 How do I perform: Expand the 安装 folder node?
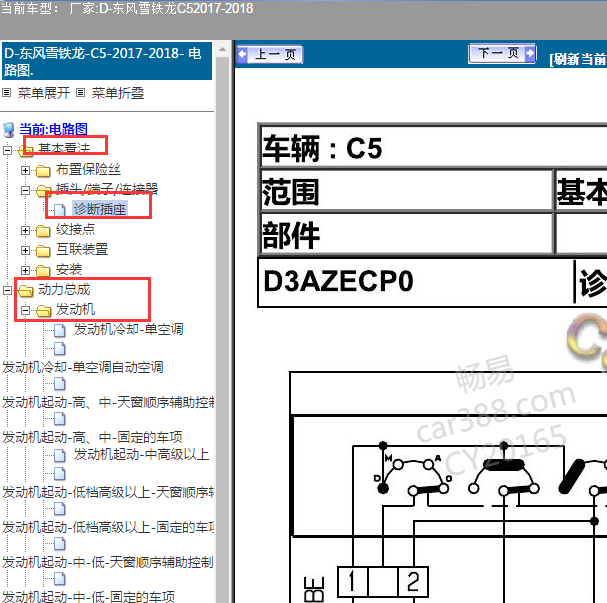25,270
